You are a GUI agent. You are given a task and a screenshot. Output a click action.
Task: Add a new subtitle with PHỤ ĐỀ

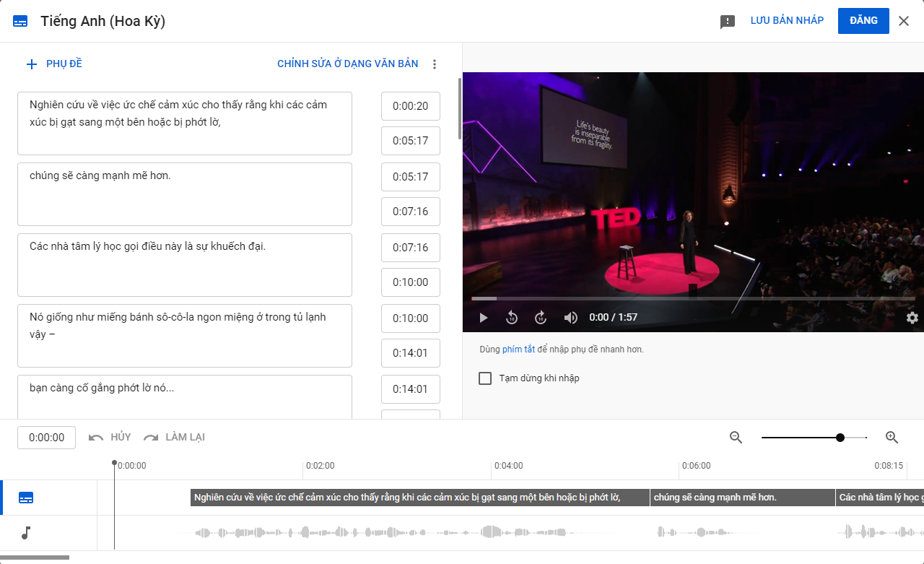(54, 64)
